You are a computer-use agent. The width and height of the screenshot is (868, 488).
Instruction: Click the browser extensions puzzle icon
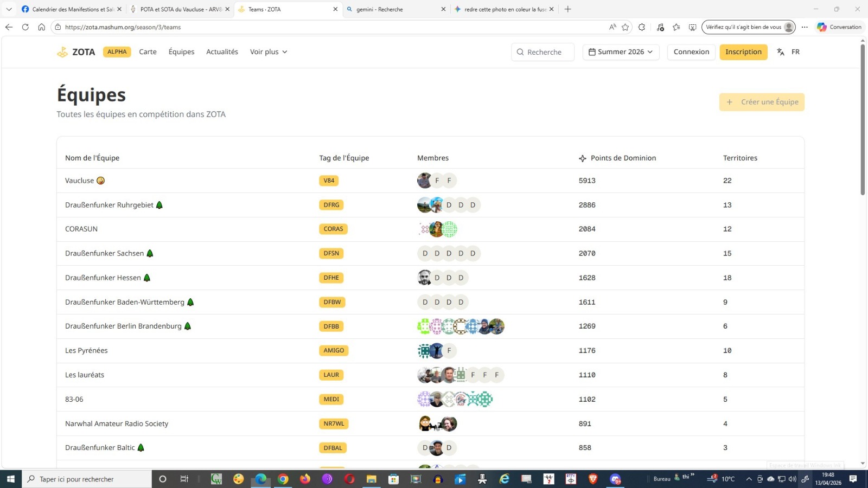(642, 27)
